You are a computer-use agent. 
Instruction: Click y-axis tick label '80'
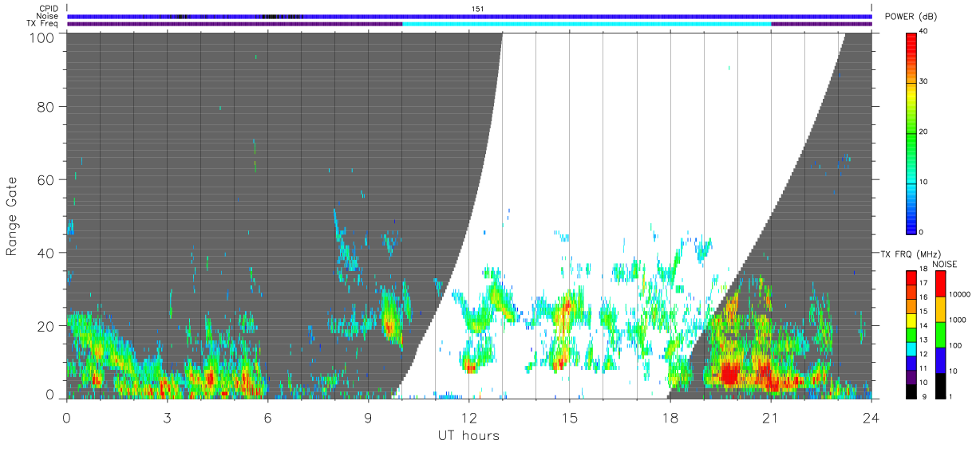(x=45, y=106)
